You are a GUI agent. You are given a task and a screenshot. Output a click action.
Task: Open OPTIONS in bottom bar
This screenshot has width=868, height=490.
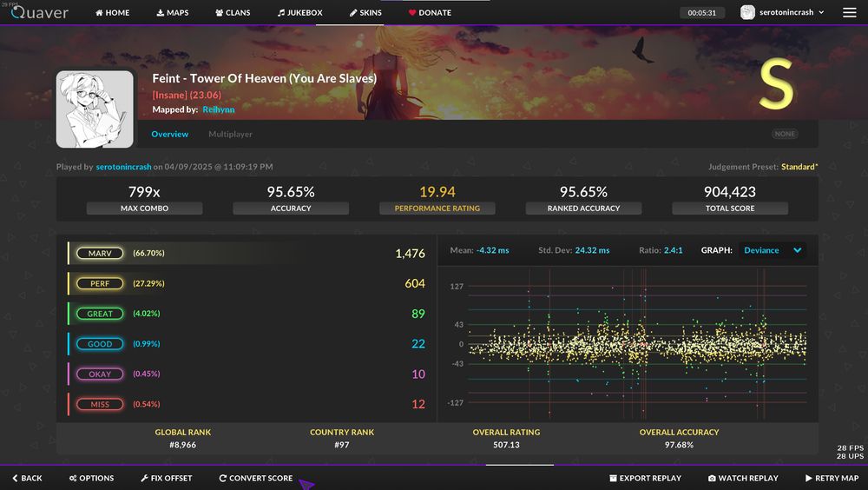coord(91,478)
